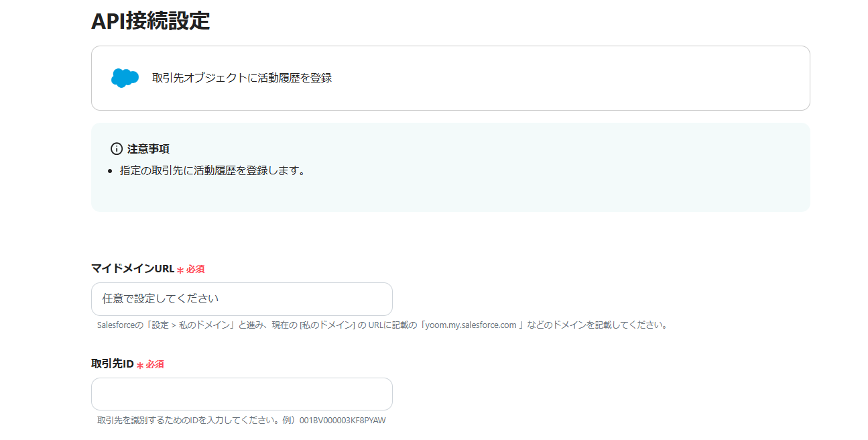
Task: Focus the 取引先ID input box
Action: 241,394
